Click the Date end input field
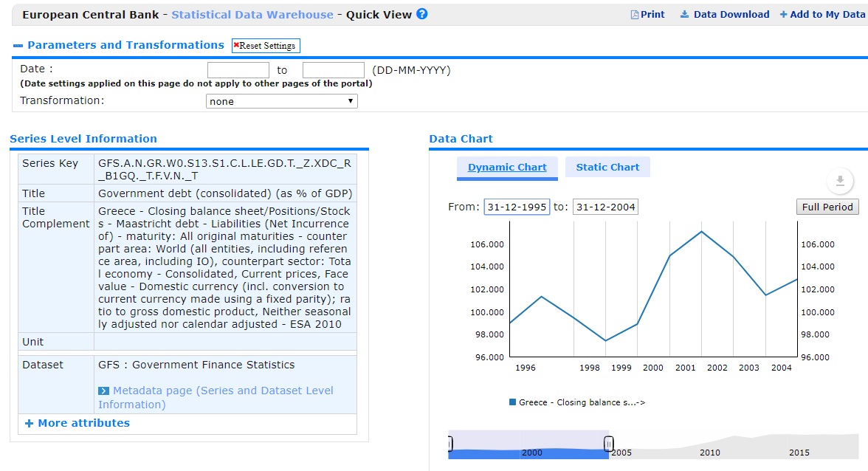868x471 pixels. click(334, 70)
